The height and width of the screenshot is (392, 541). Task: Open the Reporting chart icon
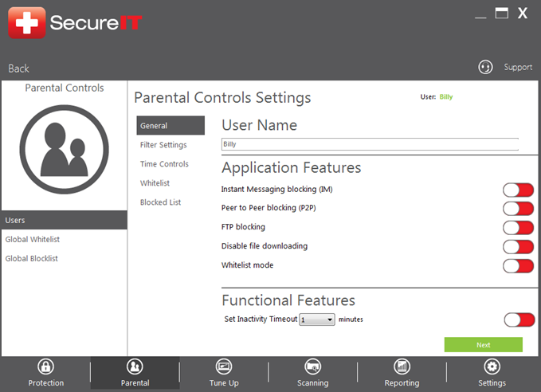click(x=402, y=367)
